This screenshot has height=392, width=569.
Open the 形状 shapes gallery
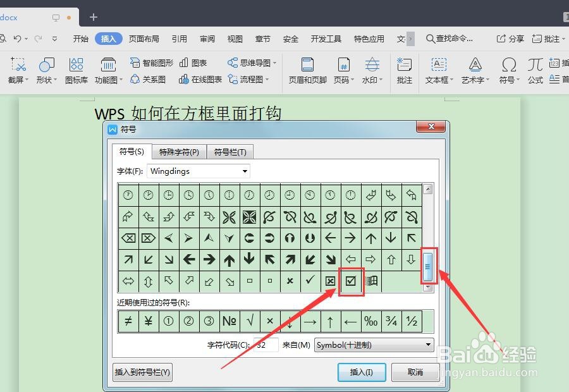point(46,71)
